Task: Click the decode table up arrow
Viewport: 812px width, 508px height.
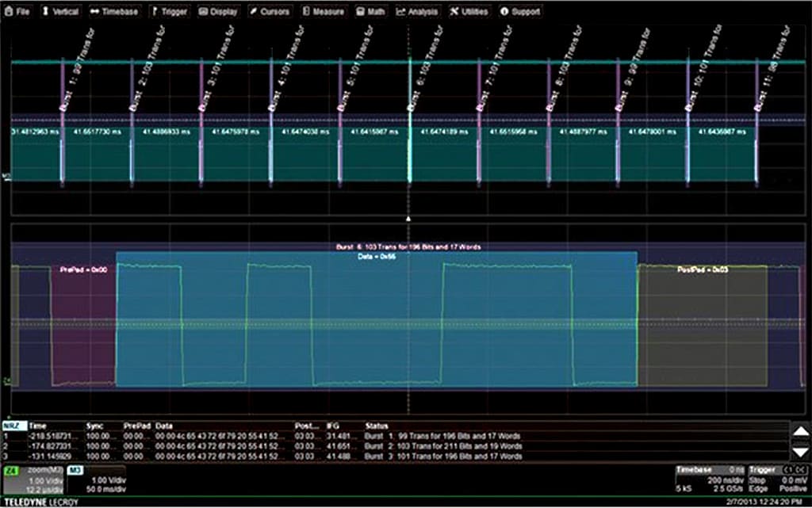Action: [801, 431]
